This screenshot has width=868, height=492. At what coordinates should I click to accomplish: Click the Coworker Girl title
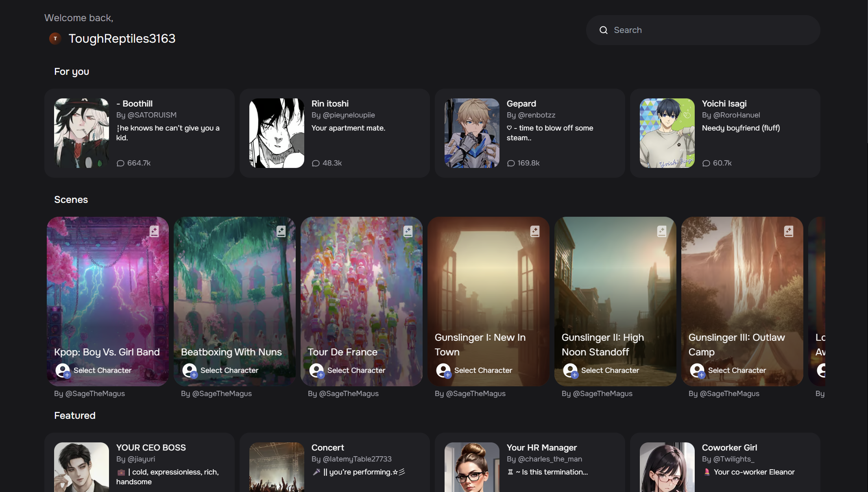pos(730,448)
